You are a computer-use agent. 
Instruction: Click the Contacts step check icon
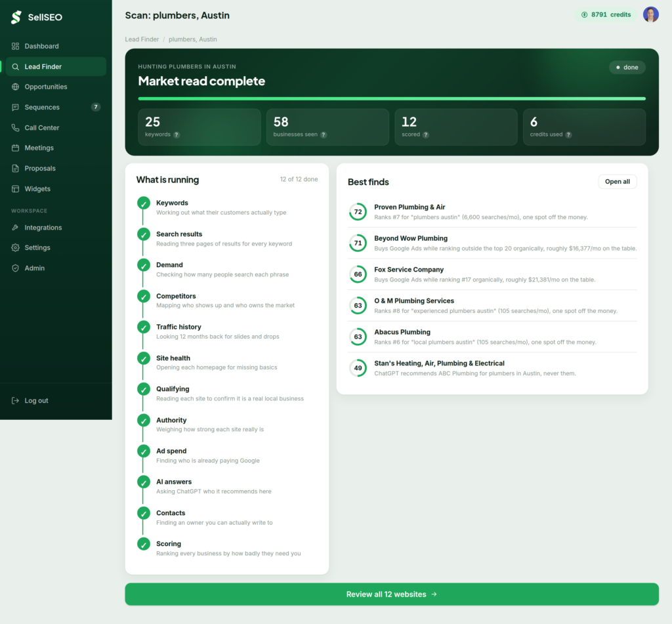click(x=144, y=513)
